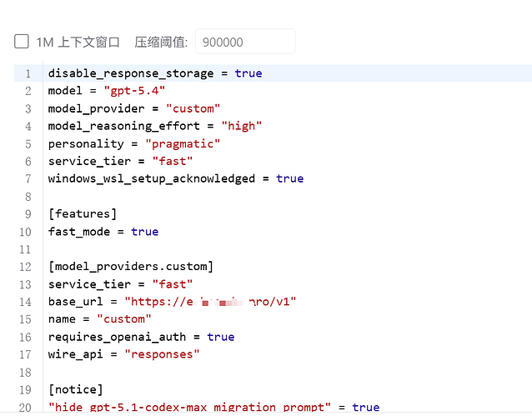Click the [model_providers.custom] section header
532x416 pixels.
(x=131, y=267)
